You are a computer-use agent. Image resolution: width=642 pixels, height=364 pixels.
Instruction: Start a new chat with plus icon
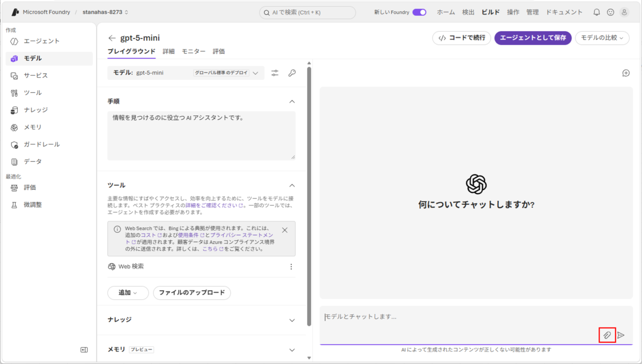point(626,73)
